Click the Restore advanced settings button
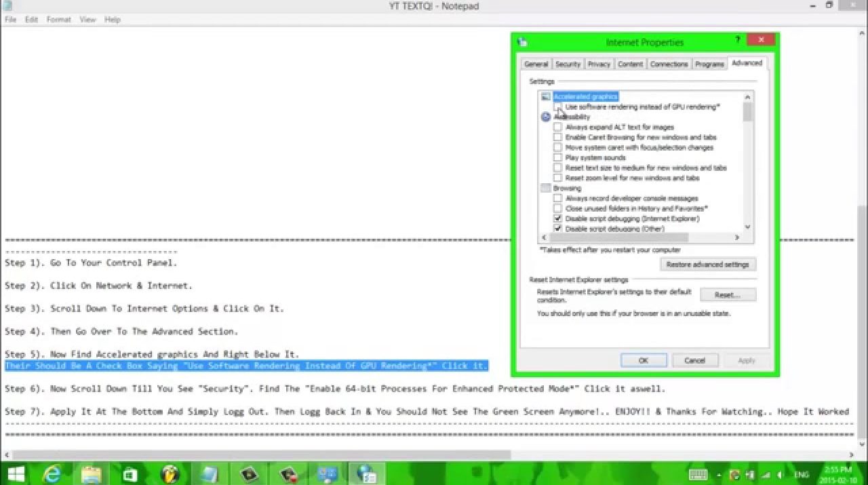 pyautogui.click(x=707, y=265)
